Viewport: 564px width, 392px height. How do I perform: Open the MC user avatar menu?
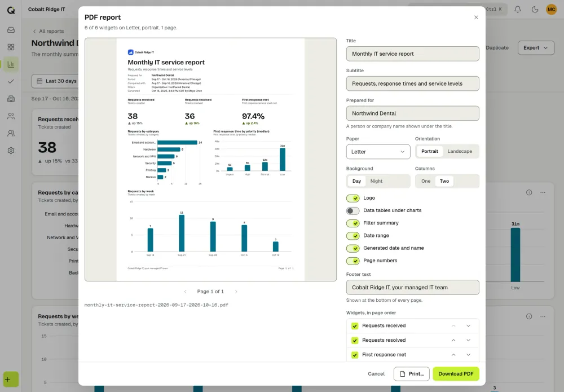click(551, 10)
